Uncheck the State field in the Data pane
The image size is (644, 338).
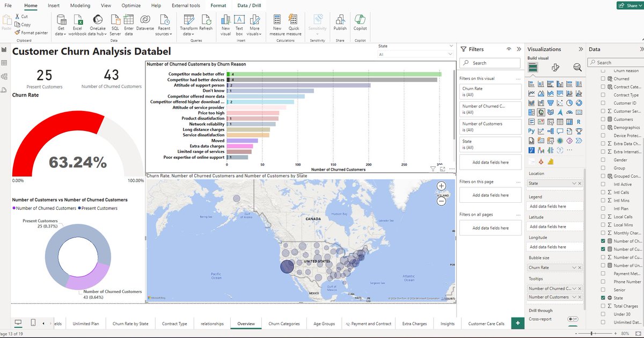tap(603, 298)
